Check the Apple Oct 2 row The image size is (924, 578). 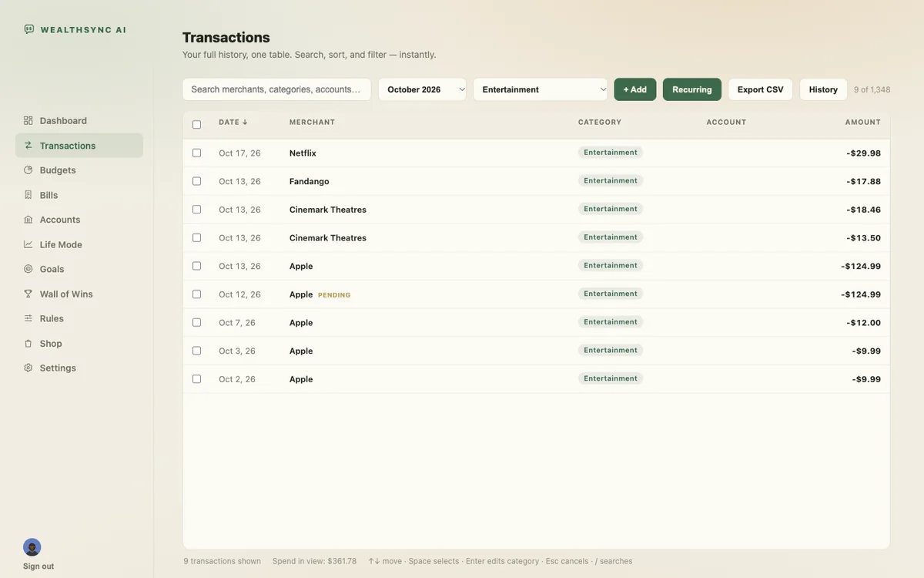[196, 379]
